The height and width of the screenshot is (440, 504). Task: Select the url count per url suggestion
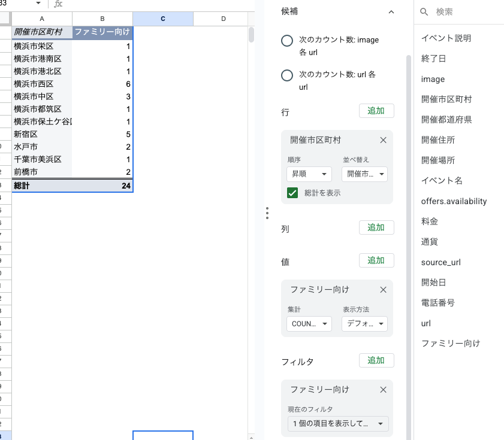tap(287, 75)
